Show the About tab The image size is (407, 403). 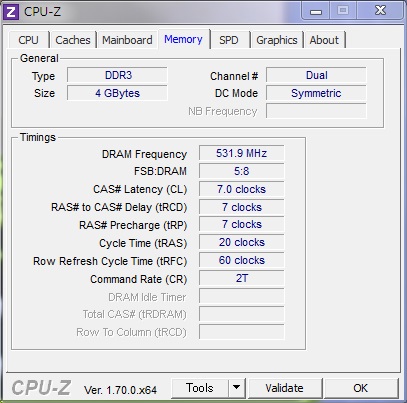click(324, 40)
